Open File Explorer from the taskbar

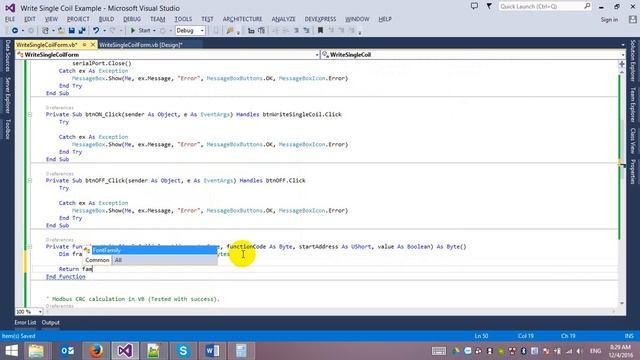(36, 351)
